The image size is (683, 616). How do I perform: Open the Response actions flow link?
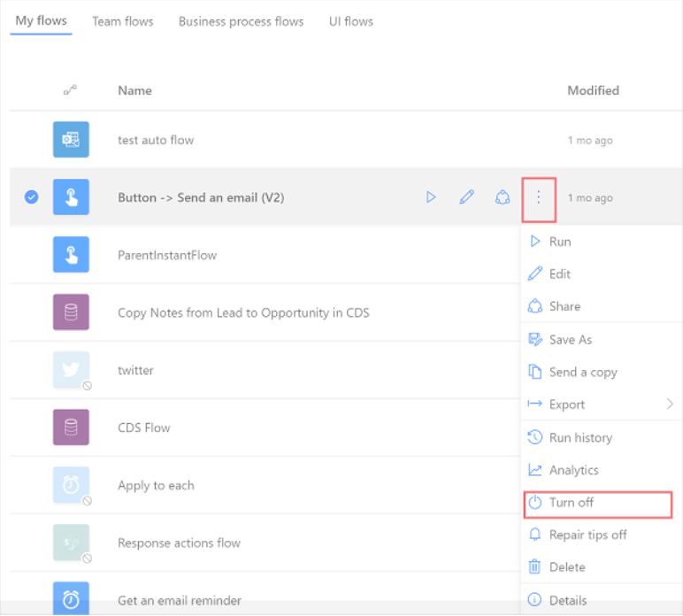179,543
